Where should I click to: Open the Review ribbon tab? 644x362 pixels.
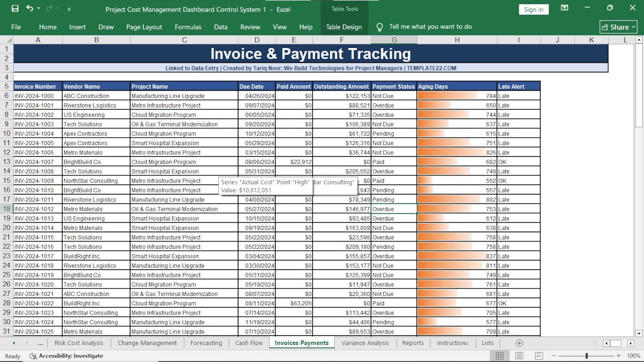point(250,27)
